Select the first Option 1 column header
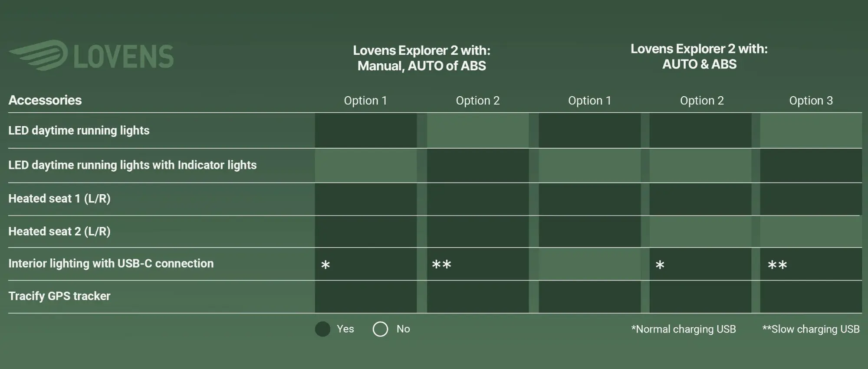The image size is (868, 369). (365, 101)
